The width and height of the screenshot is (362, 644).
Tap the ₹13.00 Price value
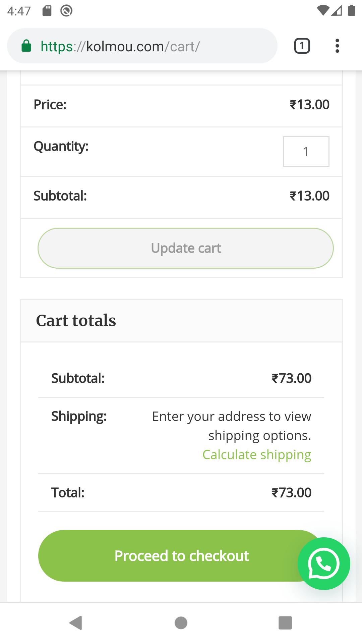(x=309, y=105)
